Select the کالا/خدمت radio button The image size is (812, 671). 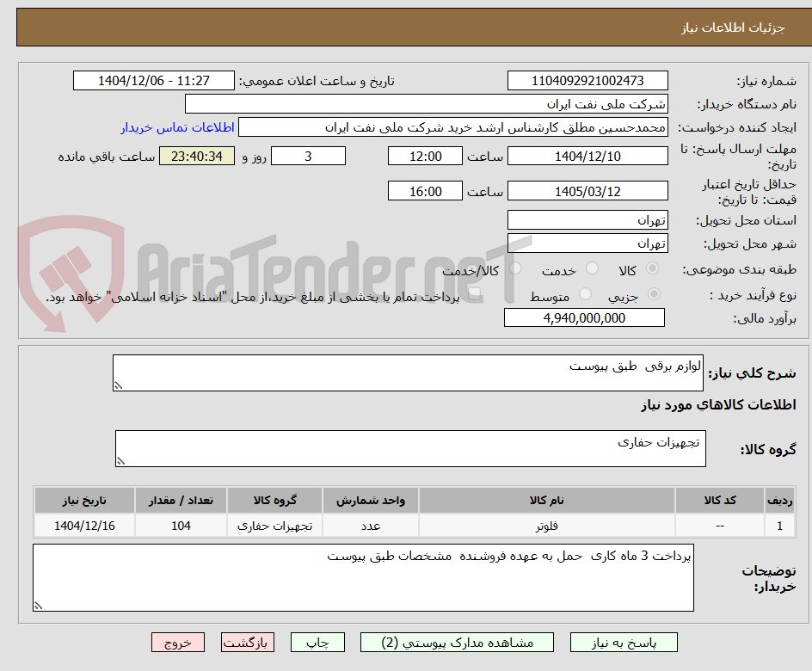point(515,268)
